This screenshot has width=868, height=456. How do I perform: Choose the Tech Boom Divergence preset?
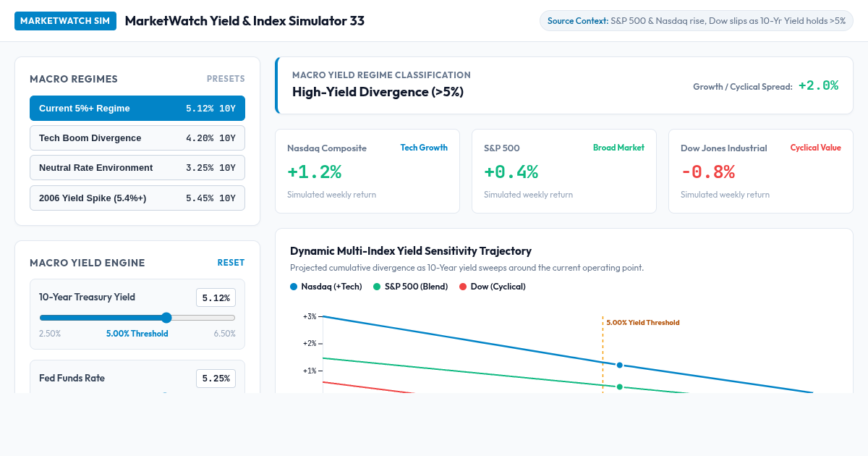tap(137, 138)
